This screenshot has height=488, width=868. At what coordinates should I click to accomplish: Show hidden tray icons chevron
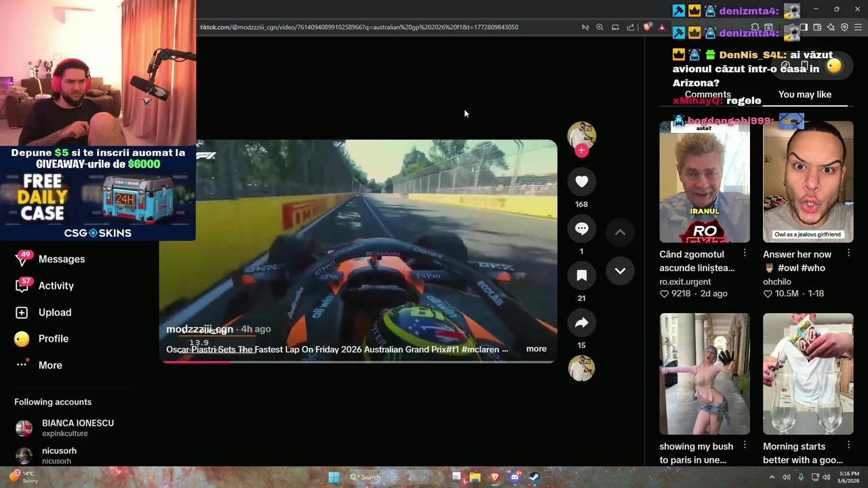[772, 477]
